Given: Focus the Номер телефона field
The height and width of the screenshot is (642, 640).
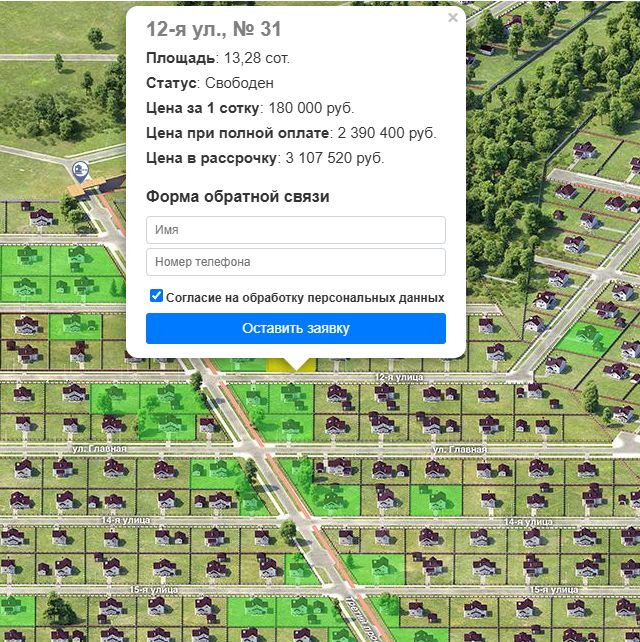Looking at the screenshot, I should pos(296,262).
